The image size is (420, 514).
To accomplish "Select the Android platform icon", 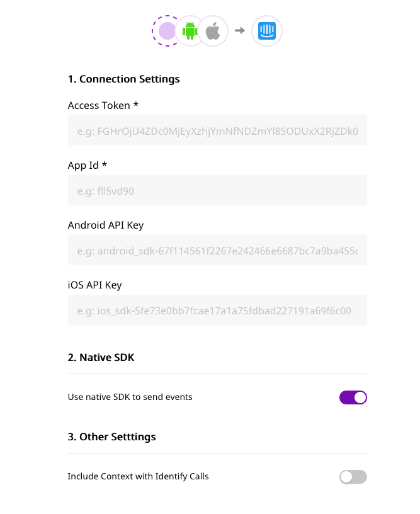I will pyautogui.click(x=190, y=30).
